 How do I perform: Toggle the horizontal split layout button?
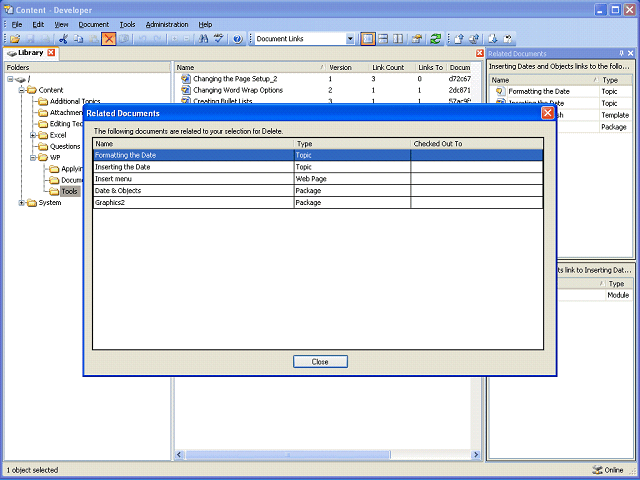pyautogui.click(x=383, y=39)
